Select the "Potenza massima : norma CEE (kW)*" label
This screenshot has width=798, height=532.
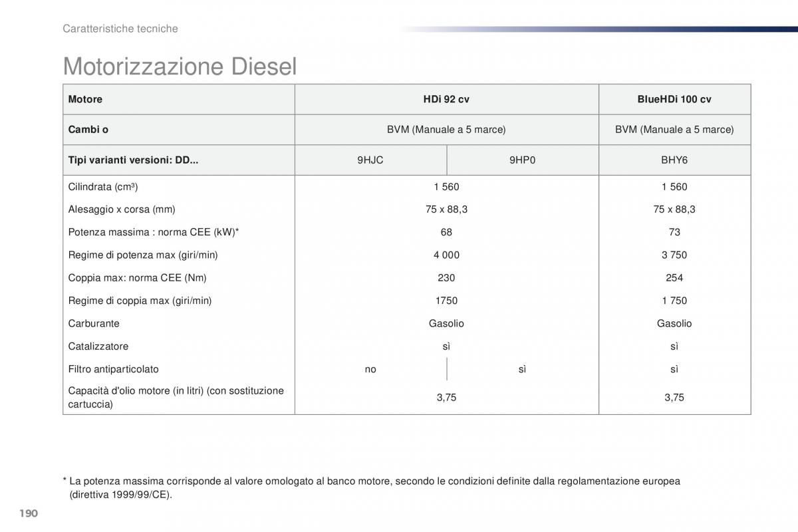(154, 232)
